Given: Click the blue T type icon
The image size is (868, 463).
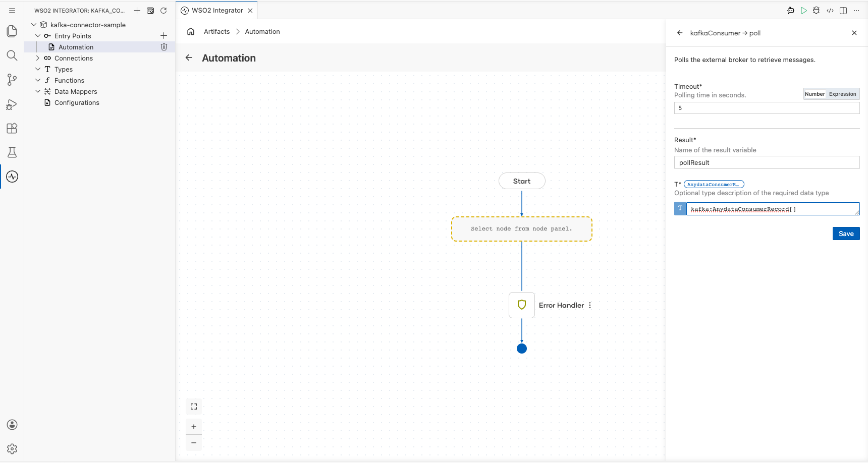Looking at the screenshot, I should pos(680,209).
